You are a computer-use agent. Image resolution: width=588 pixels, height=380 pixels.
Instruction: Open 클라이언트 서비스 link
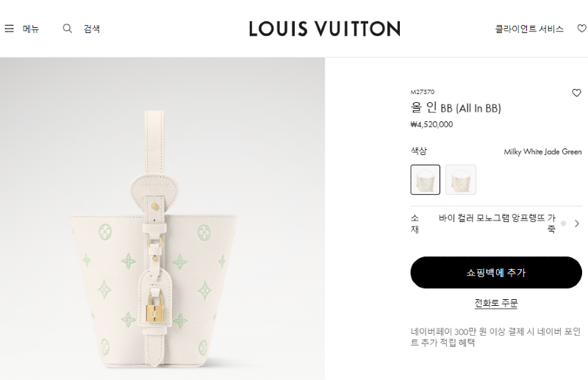(x=529, y=29)
